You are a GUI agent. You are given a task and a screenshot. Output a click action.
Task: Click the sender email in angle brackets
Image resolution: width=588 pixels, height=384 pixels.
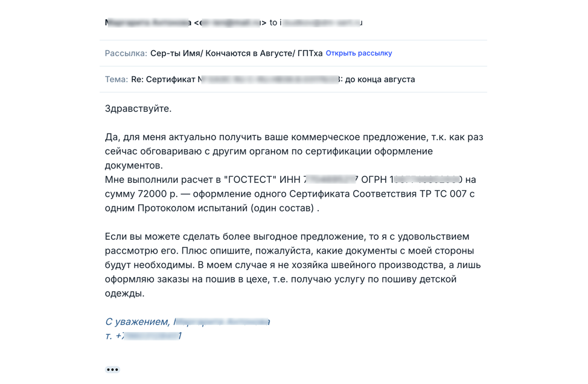(230, 23)
